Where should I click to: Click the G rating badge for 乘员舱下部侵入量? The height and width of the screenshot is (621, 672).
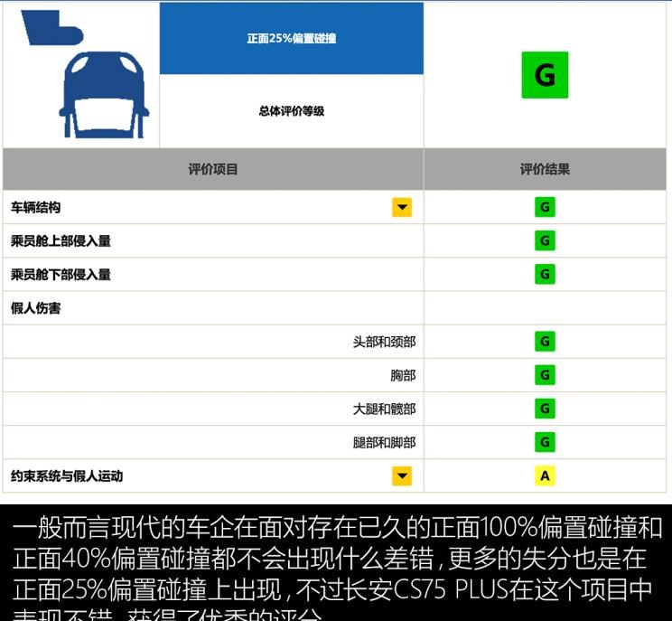pyautogui.click(x=545, y=274)
